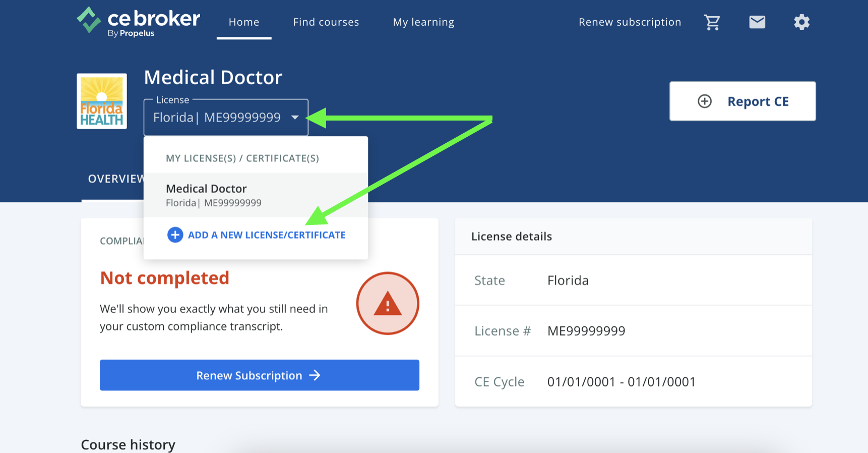Click the Course history heading

point(128,444)
